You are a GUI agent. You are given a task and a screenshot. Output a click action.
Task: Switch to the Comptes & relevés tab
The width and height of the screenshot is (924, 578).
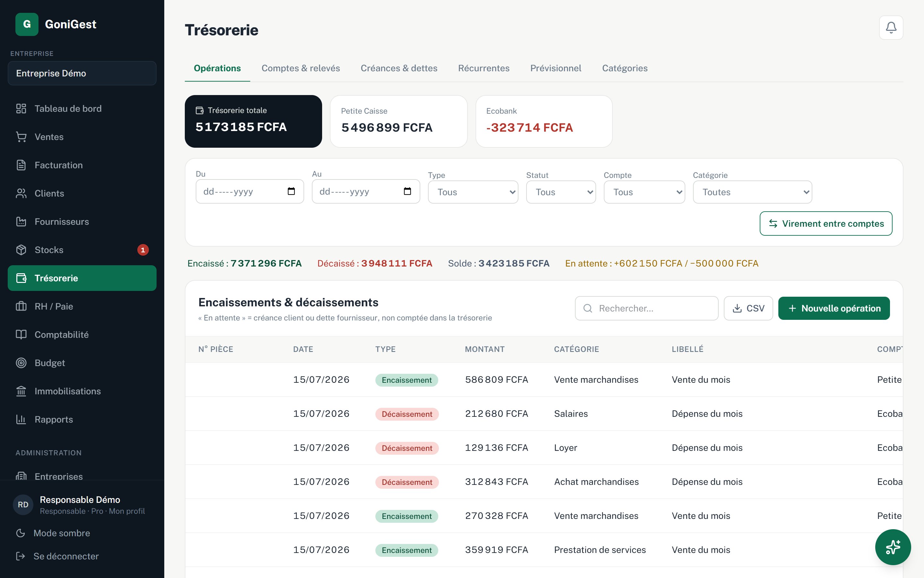coord(301,68)
